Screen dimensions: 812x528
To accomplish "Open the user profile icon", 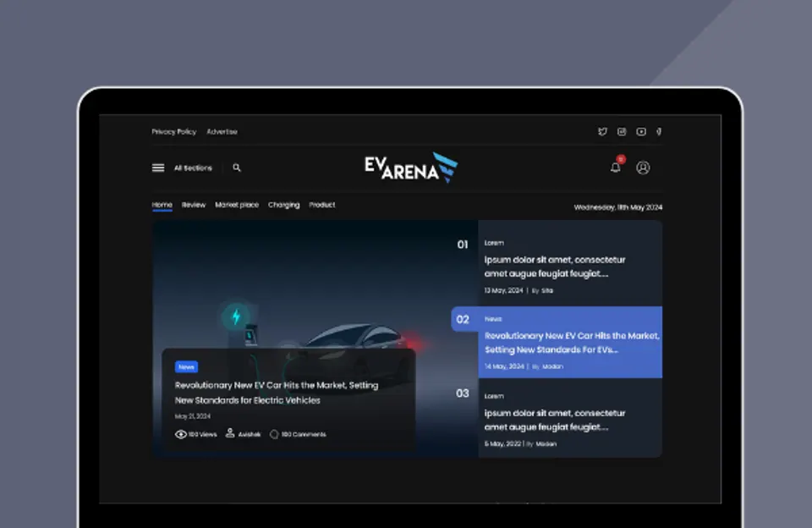I will coord(643,168).
